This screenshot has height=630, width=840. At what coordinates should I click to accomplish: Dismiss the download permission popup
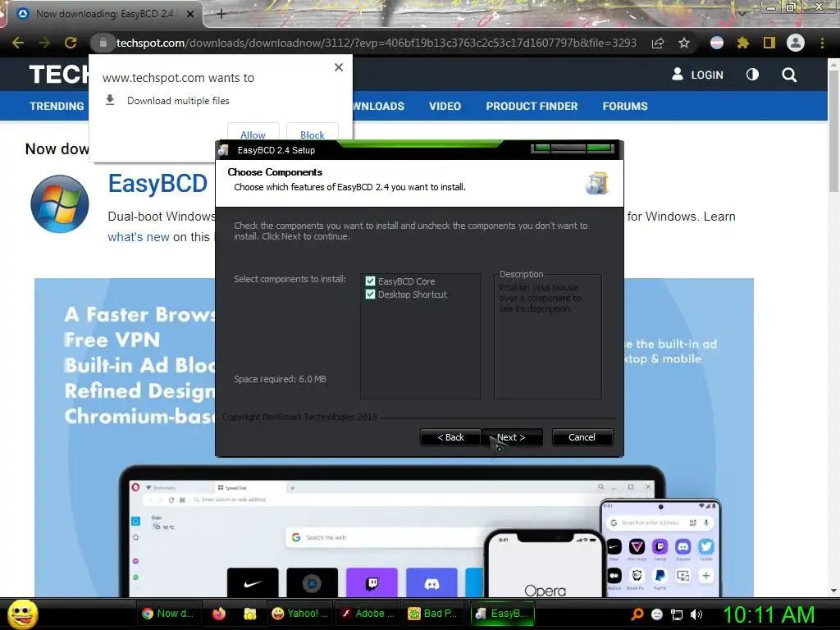339,67
